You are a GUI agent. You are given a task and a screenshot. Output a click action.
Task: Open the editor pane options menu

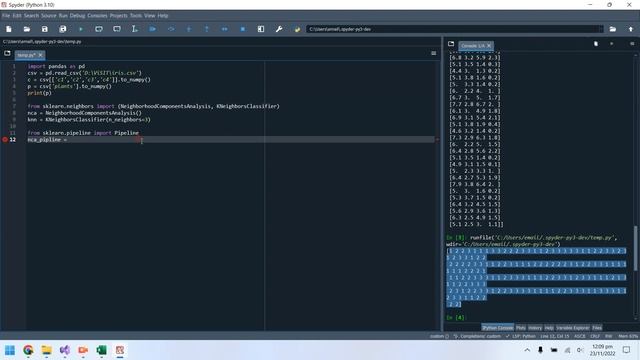pos(433,53)
